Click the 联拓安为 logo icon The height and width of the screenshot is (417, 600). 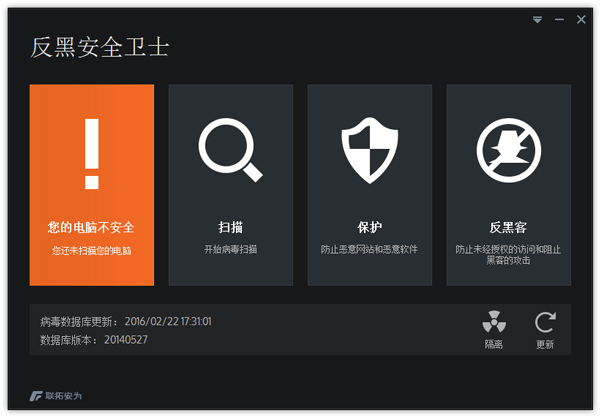(x=36, y=396)
